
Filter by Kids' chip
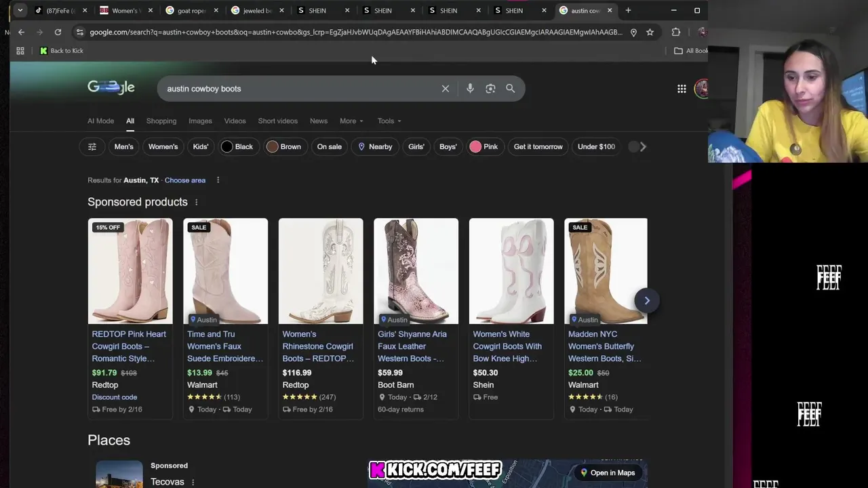(x=201, y=146)
